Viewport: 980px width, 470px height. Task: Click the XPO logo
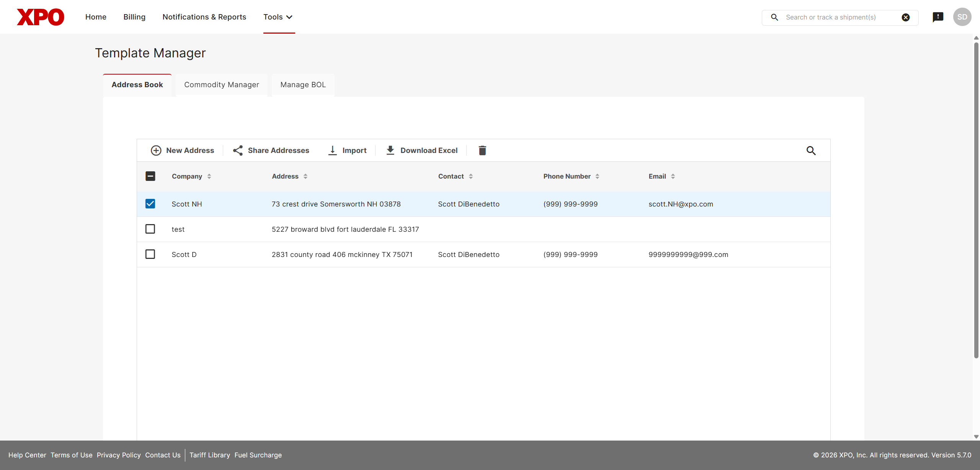[41, 17]
